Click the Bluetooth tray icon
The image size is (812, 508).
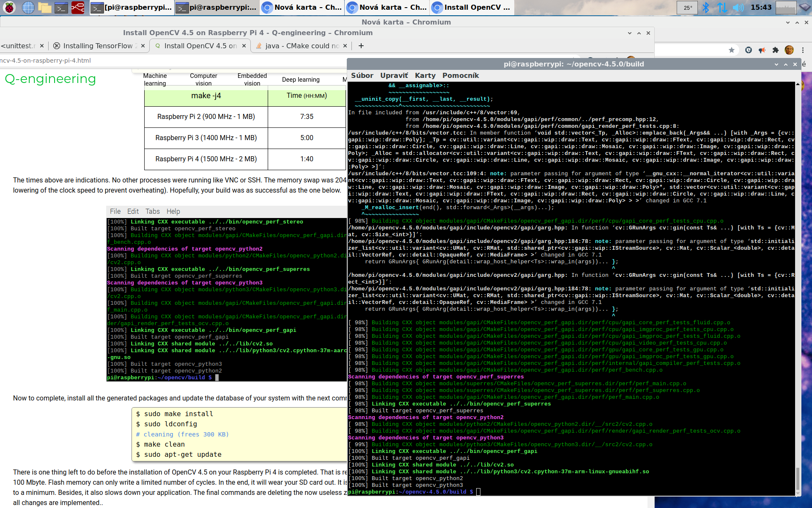click(x=705, y=7)
